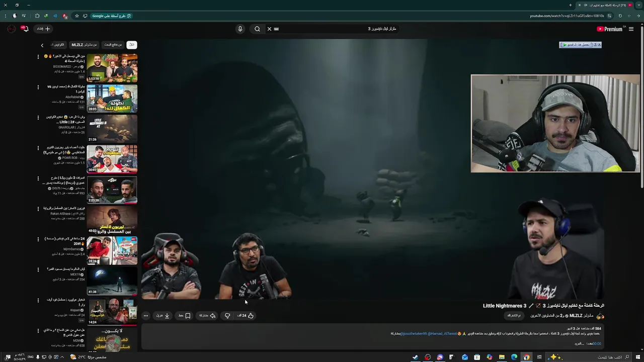Open options menu for the AboRabiah video
The width and height of the screenshot is (644, 362).
point(38,87)
